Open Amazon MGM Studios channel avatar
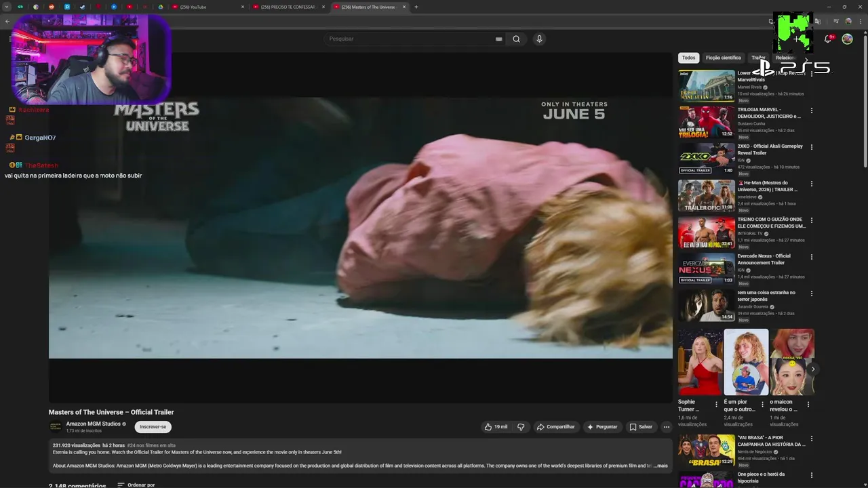The width and height of the screenshot is (868, 488). click(x=56, y=426)
